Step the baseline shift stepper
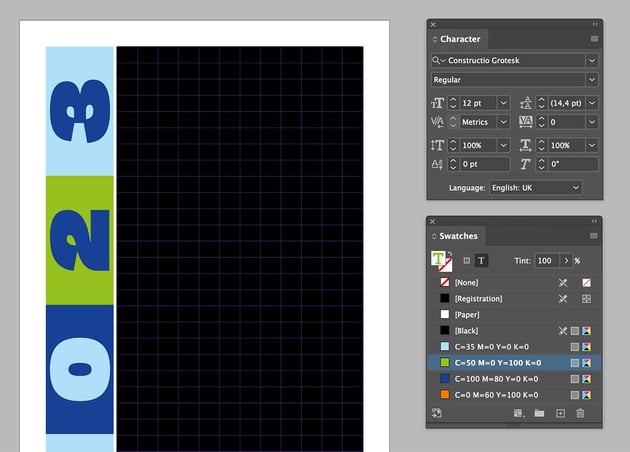630x452 pixels. (x=453, y=164)
